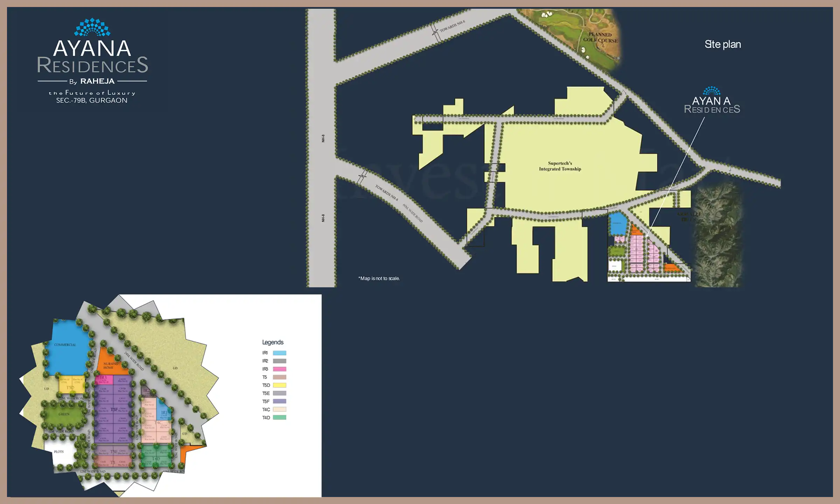Image resolution: width=840 pixels, height=504 pixels.
Task: Click the Legends heading text
Action: tap(273, 342)
